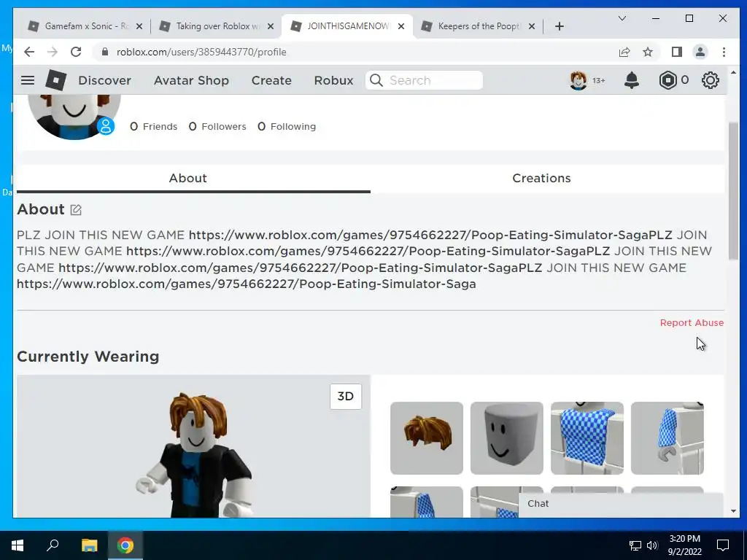This screenshot has width=747, height=560.
Task: Click the Chrome taskbar icon
Action: 125,545
